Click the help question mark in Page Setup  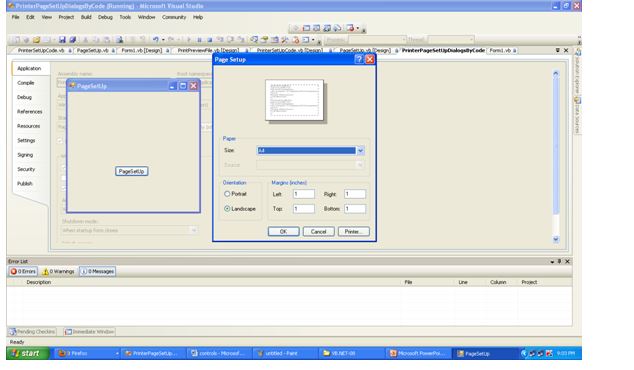359,59
